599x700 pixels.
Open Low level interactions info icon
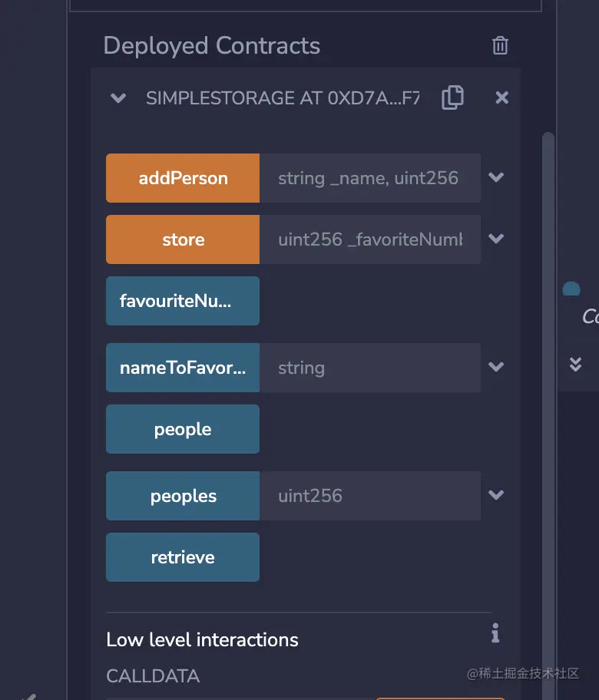(495, 633)
